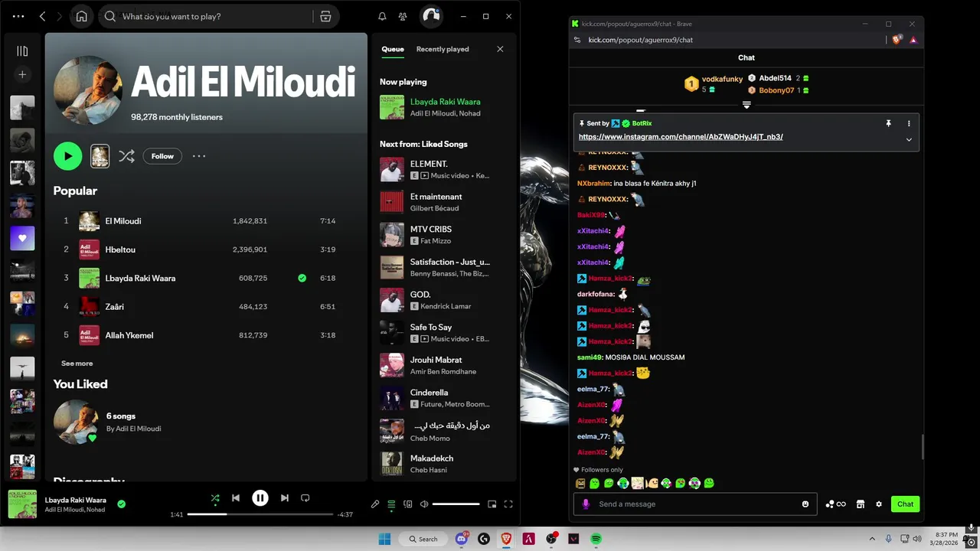Adjust Spotify volume slider
This screenshot has width=980, height=551.
(456, 504)
